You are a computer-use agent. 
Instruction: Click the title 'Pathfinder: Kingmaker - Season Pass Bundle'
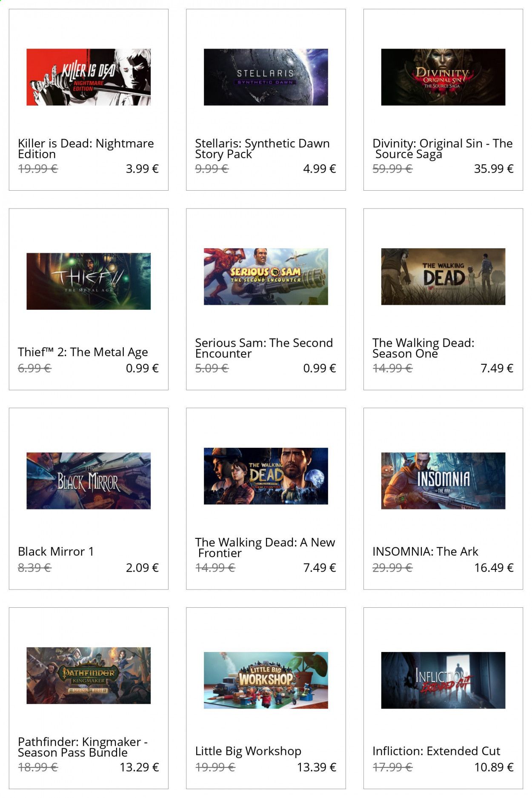[x=83, y=747]
